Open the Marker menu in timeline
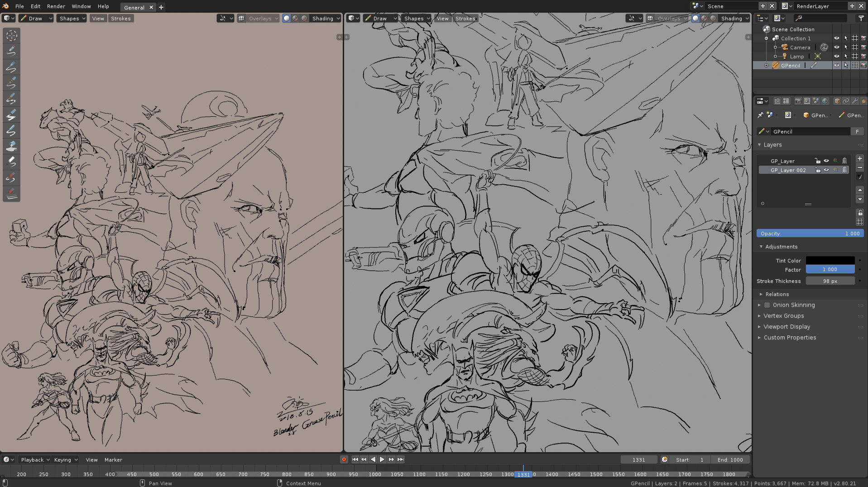The height and width of the screenshot is (487, 868). [113, 459]
